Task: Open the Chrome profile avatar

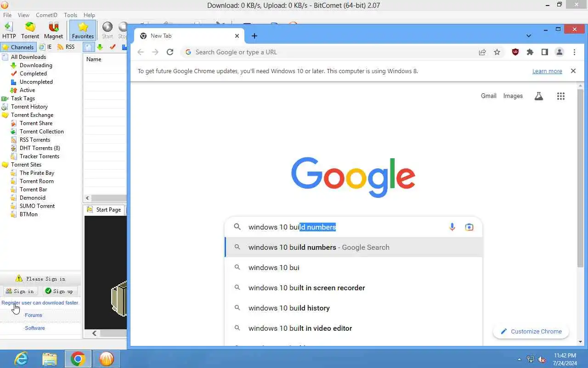Action: coord(560,52)
